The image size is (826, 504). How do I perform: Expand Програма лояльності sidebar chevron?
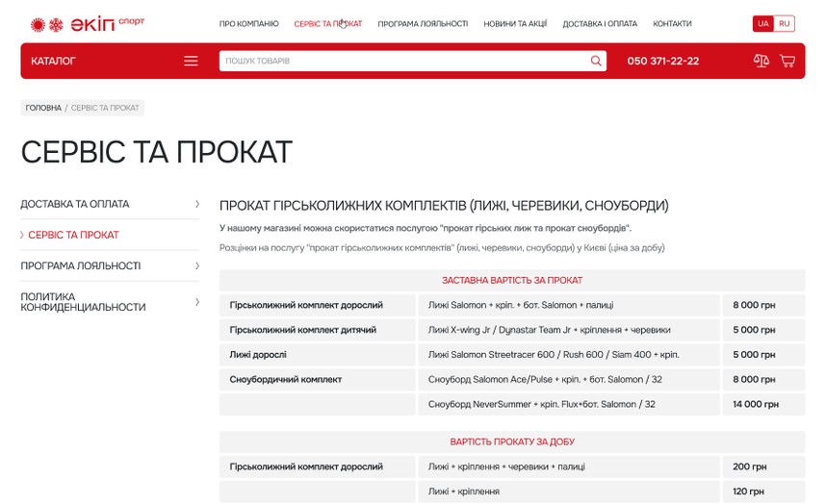point(197,265)
